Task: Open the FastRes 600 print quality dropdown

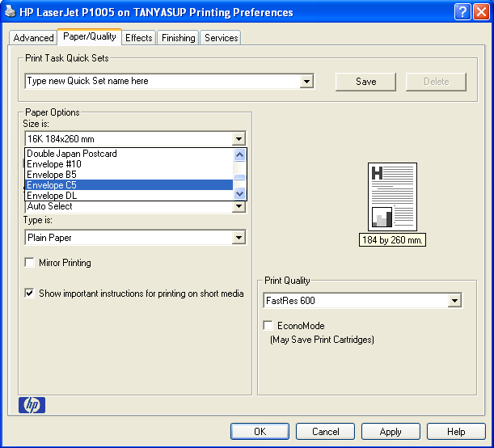Action: tap(454, 301)
